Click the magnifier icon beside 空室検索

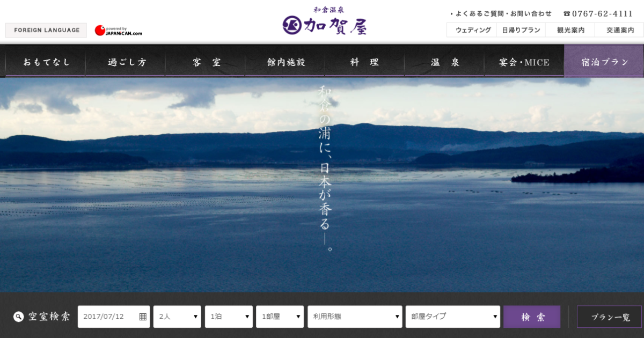(x=19, y=317)
